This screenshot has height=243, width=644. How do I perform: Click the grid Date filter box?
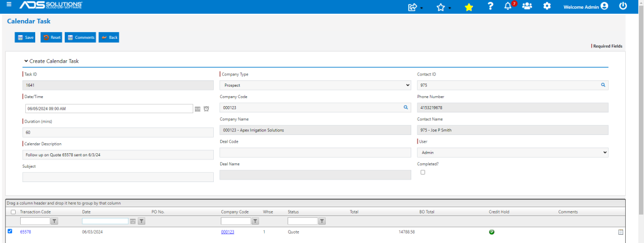[105, 221]
